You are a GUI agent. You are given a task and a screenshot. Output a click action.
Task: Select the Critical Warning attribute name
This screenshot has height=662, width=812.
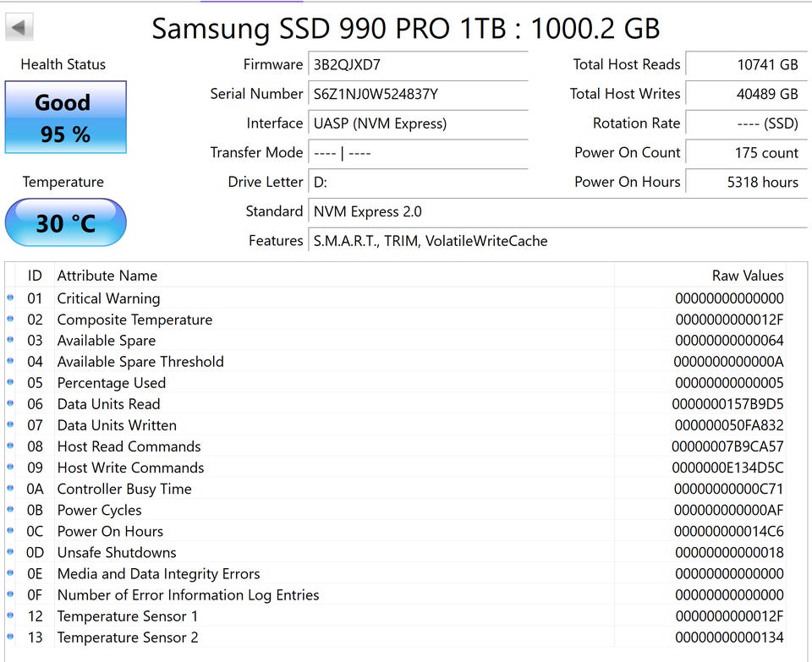tap(109, 298)
